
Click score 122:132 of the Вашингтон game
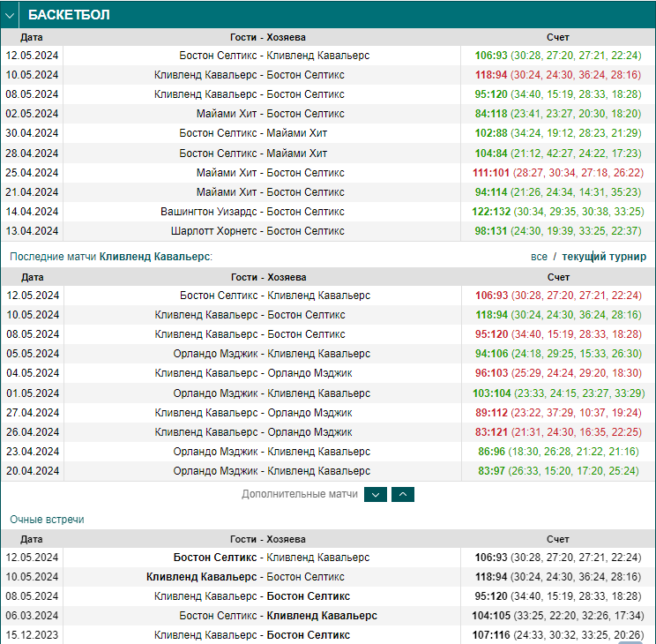(491, 212)
